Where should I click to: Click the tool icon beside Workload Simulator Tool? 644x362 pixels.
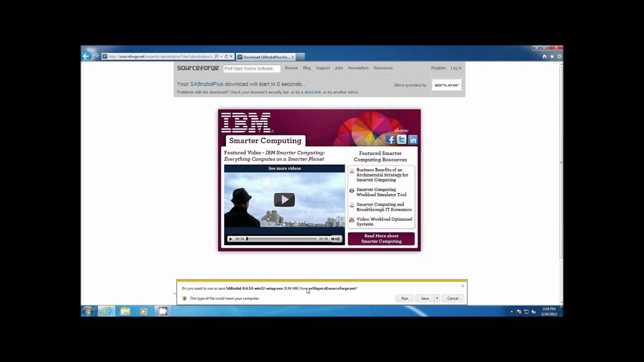[x=352, y=191]
